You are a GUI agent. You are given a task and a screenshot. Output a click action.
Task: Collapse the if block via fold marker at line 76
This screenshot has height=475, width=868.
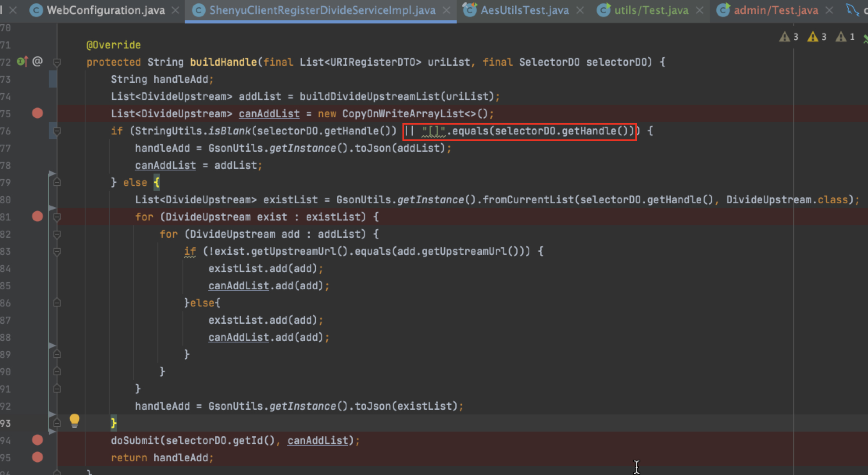pyautogui.click(x=57, y=131)
